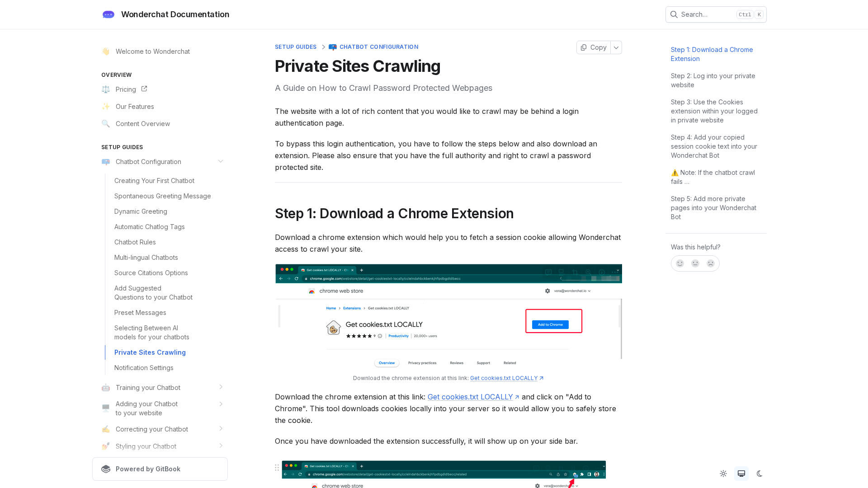This screenshot has height=488, width=868.
Task: Collapse the Chatbot Configuration section
Action: [221, 162]
